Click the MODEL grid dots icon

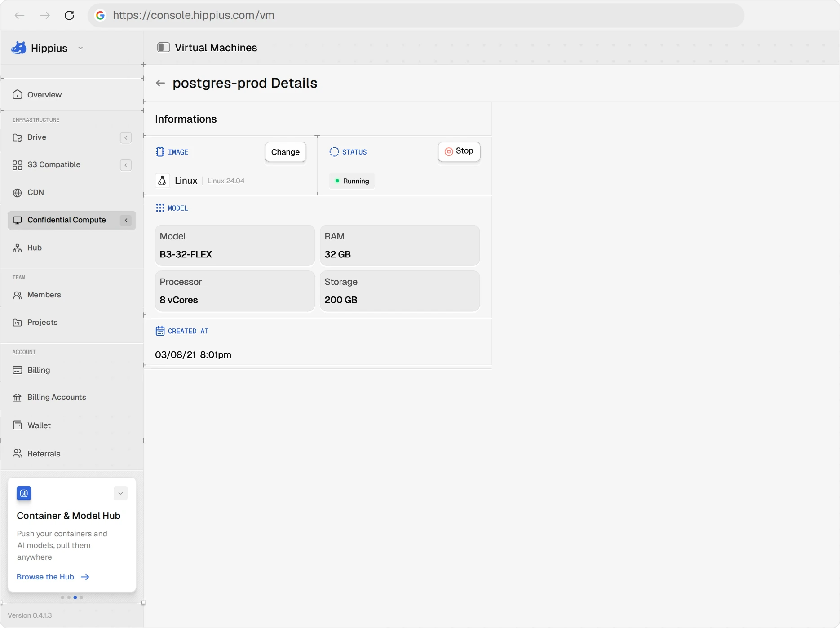click(160, 208)
